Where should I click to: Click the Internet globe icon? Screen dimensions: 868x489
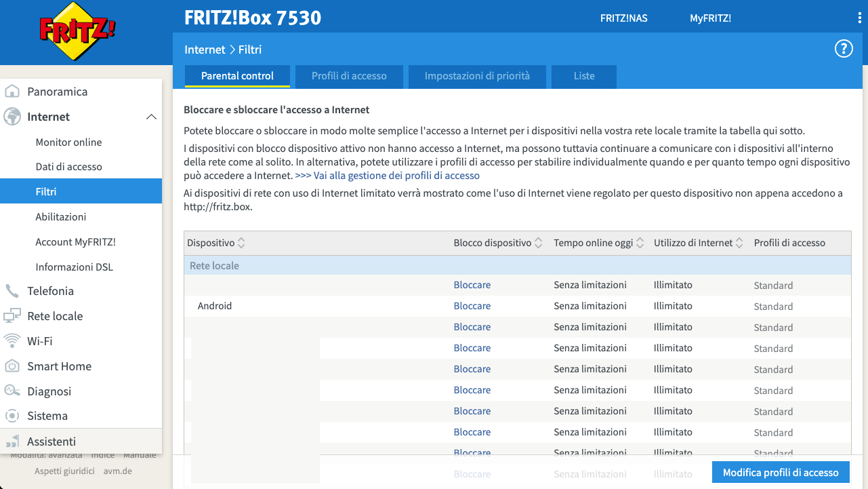12,117
